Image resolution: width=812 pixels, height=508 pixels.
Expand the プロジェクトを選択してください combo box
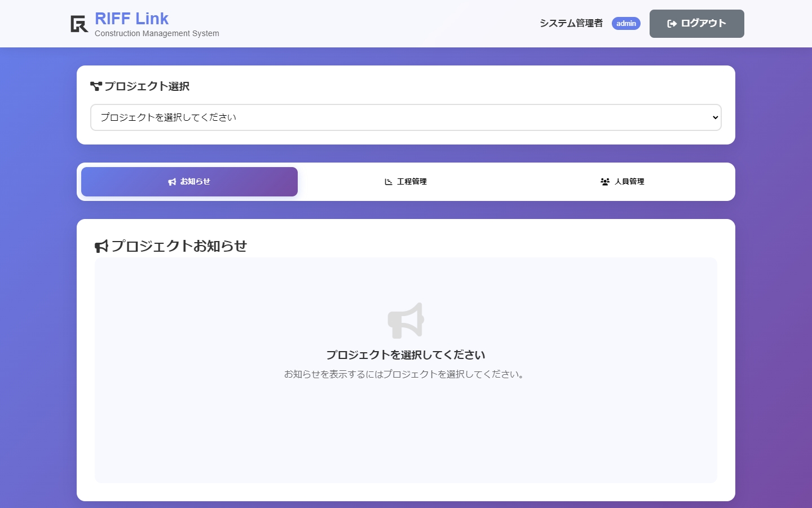pos(406,117)
